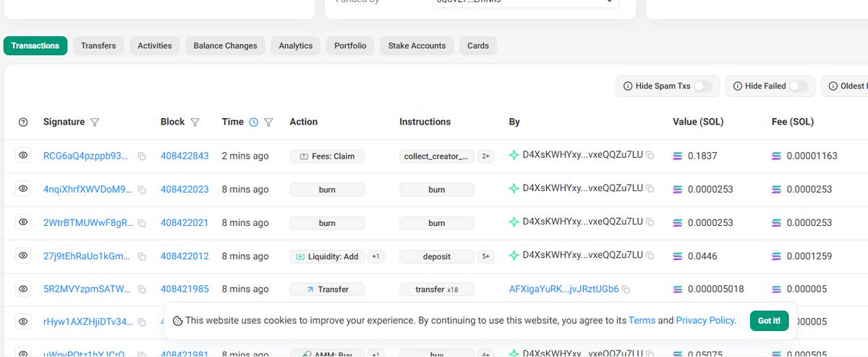Copy signature 5R2MVYzpmSATW
Image resolution: width=868 pixels, height=357 pixels.
click(142, 290)
